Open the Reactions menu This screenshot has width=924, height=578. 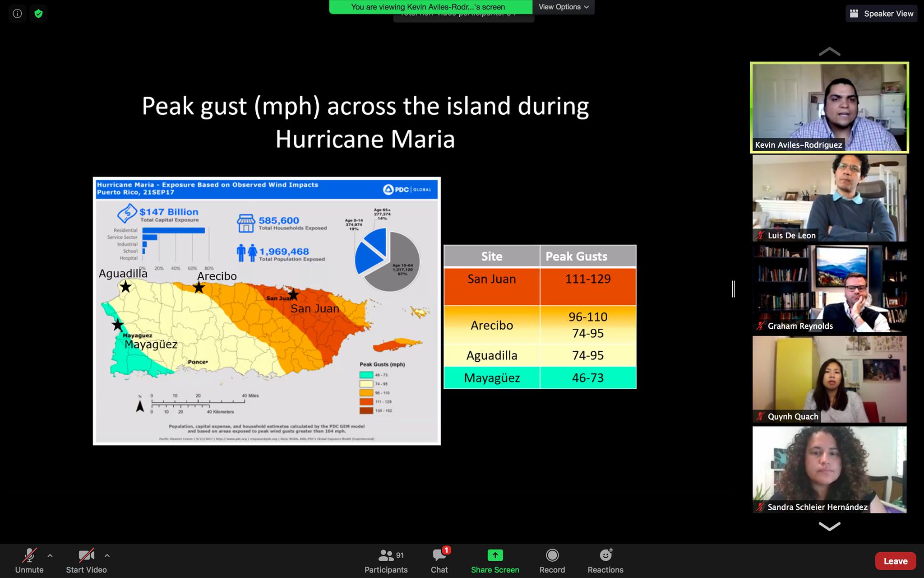click(605, 560)
